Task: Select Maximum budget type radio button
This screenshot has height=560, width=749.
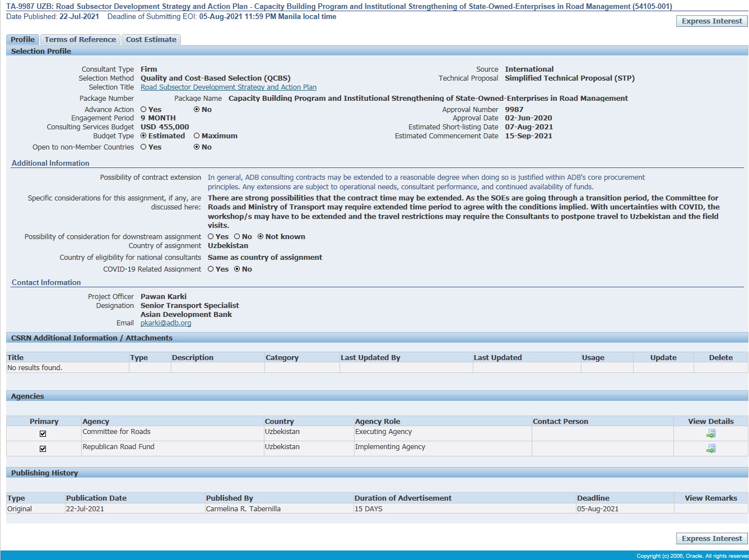Action: (x=197, y=136)
